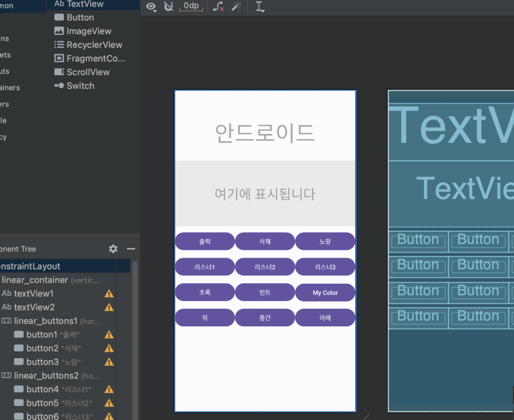Select button2 삭제 in Component Tree
Image resolution: width=514 pixels, height=420 pixels.
[58, 348]
